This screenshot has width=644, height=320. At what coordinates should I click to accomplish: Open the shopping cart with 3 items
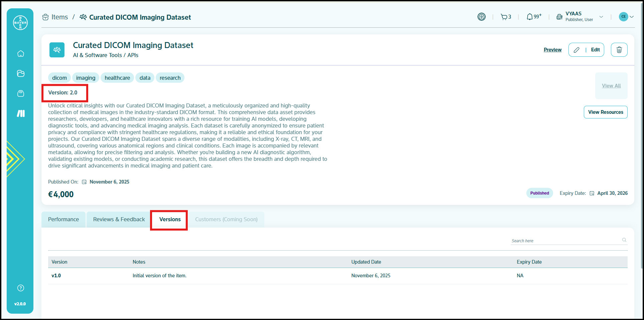coord(506,17)
